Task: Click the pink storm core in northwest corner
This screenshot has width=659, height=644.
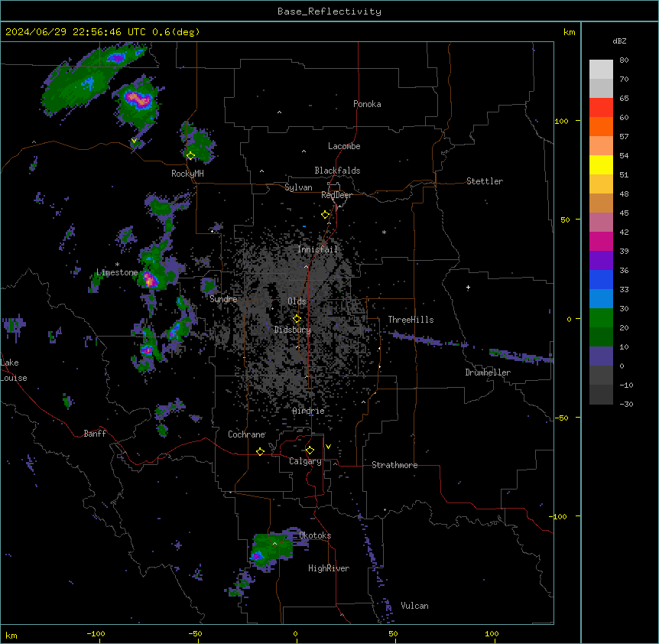Action: point(138,99)
